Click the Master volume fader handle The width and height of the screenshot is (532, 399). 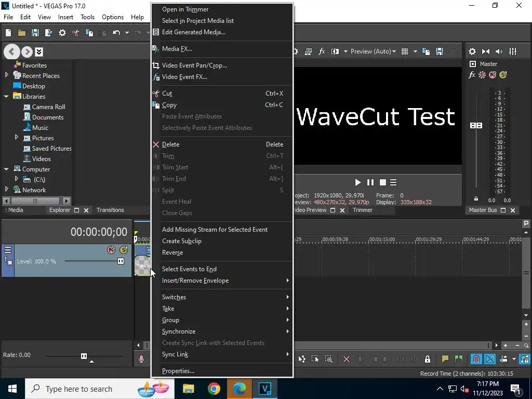pos(476,126)
